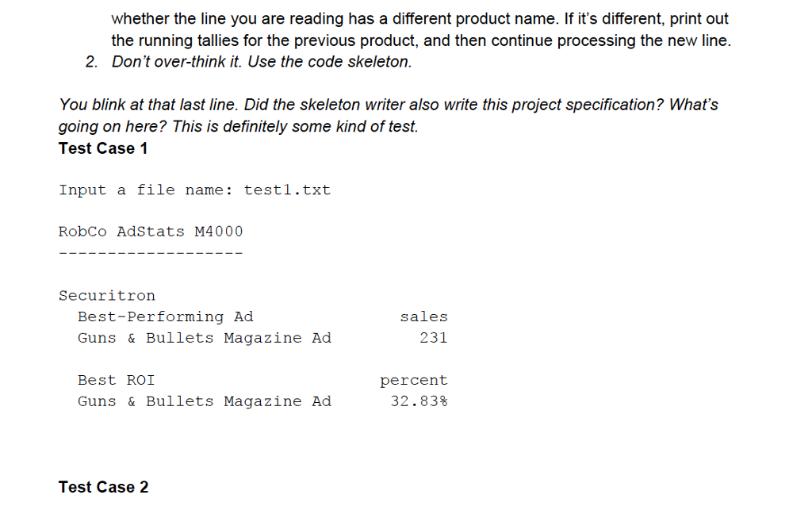Click the text "Input a file name: test1.txt"
The height and width of the screenshot is (510, 812).
(194, 190)
